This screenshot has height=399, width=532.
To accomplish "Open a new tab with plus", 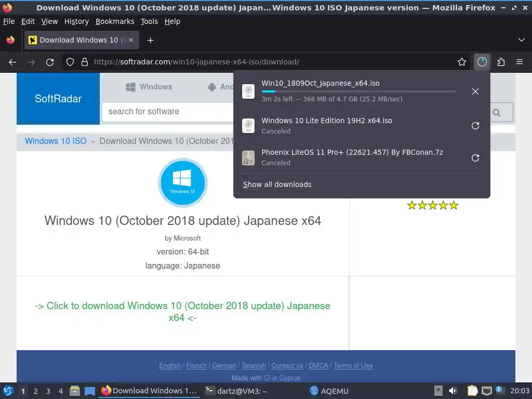I will coord(150,41).
